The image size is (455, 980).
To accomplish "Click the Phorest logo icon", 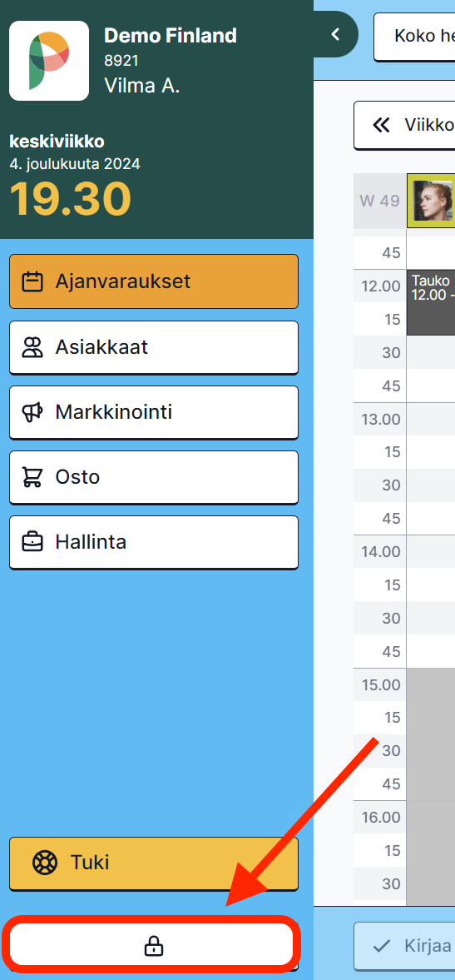I will coord(49,61).
